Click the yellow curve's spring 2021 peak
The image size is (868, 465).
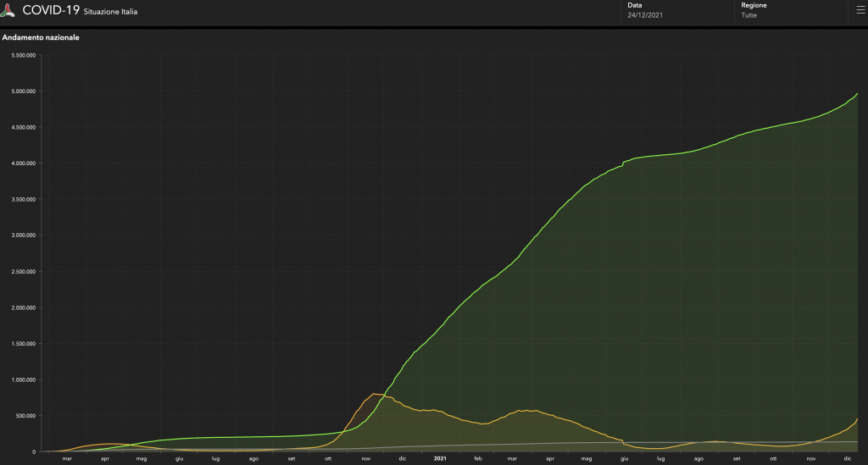tap(526, 411)
